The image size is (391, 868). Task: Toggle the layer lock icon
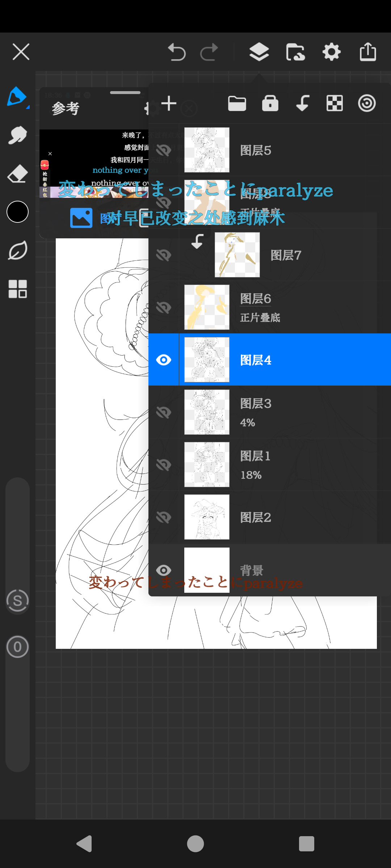pos(270,103)
